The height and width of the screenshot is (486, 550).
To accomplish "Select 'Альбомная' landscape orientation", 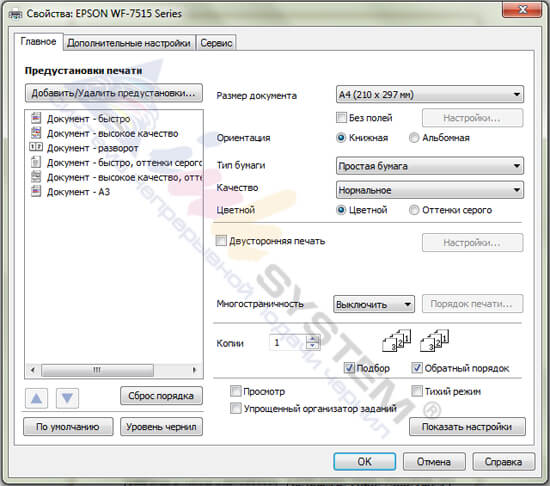I will tap(414, 137).
